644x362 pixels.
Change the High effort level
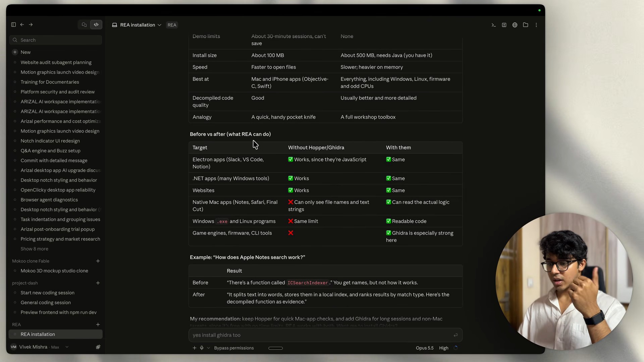(x=444, y=348)
